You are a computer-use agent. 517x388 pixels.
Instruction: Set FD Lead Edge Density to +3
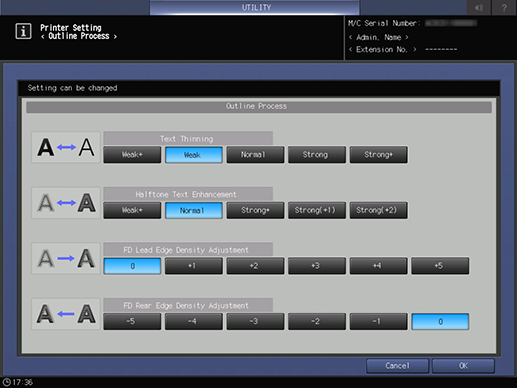(x=317, y=266)
